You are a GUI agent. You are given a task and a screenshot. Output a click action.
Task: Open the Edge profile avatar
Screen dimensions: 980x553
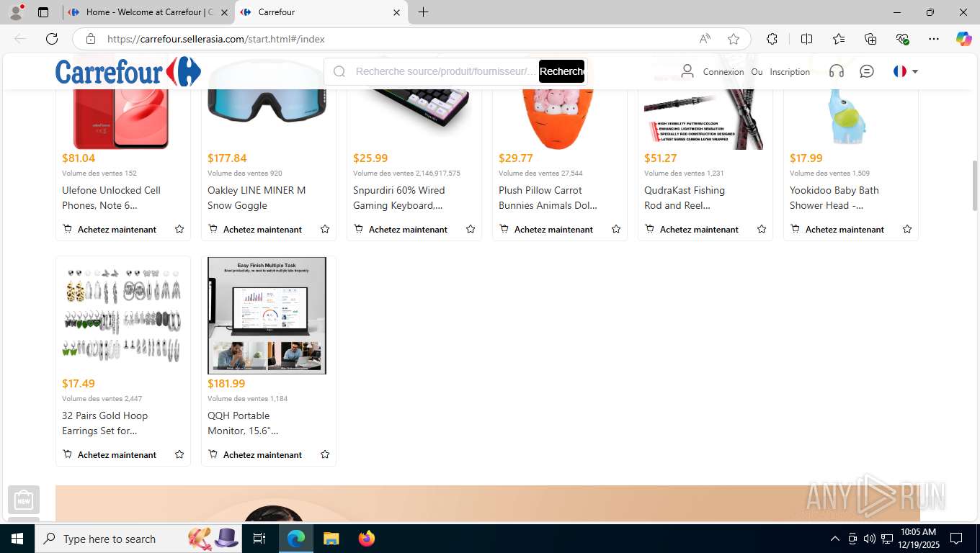coord(15,12)
